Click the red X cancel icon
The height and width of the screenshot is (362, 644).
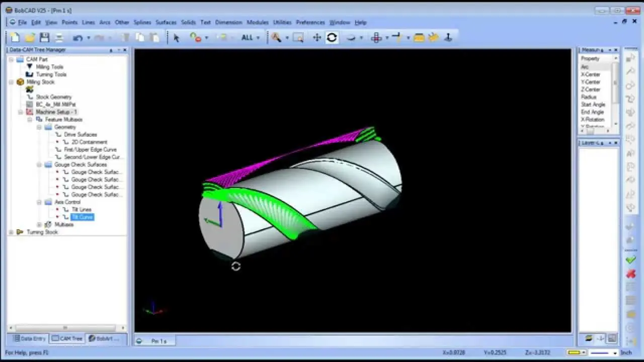(x=630, y=274)
